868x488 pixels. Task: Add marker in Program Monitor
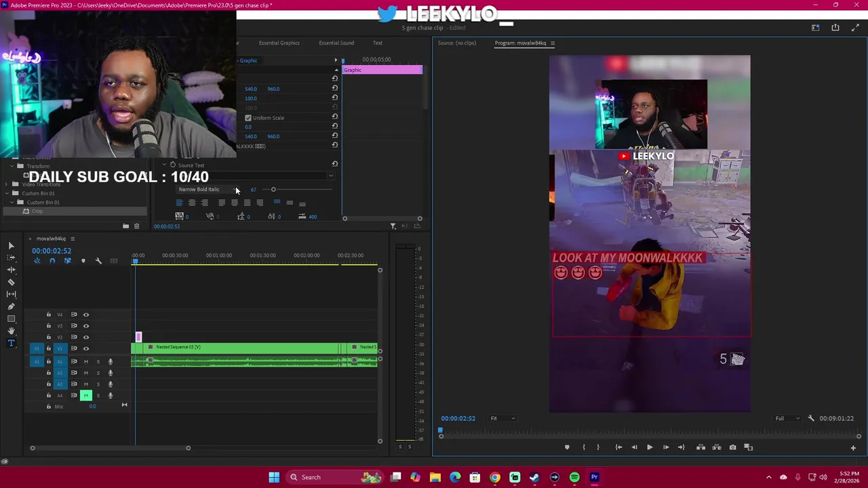tap(567, 447)
